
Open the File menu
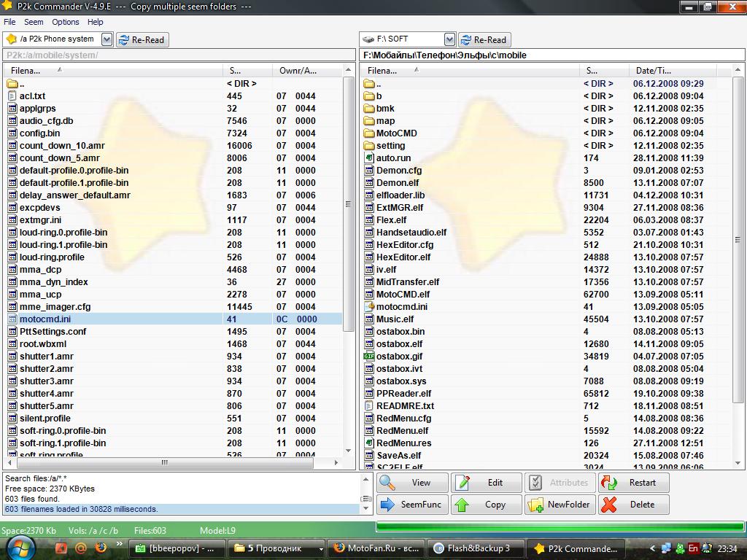9,22
